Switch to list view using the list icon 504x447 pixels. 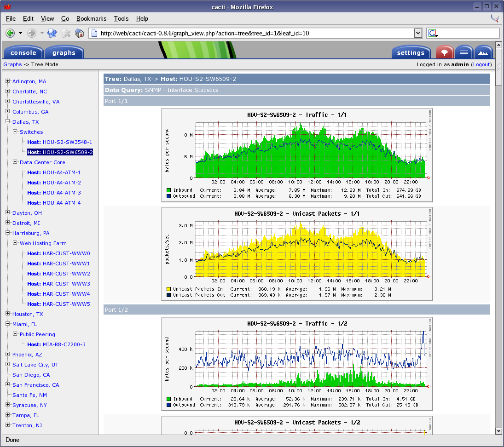tap(463, 52)
